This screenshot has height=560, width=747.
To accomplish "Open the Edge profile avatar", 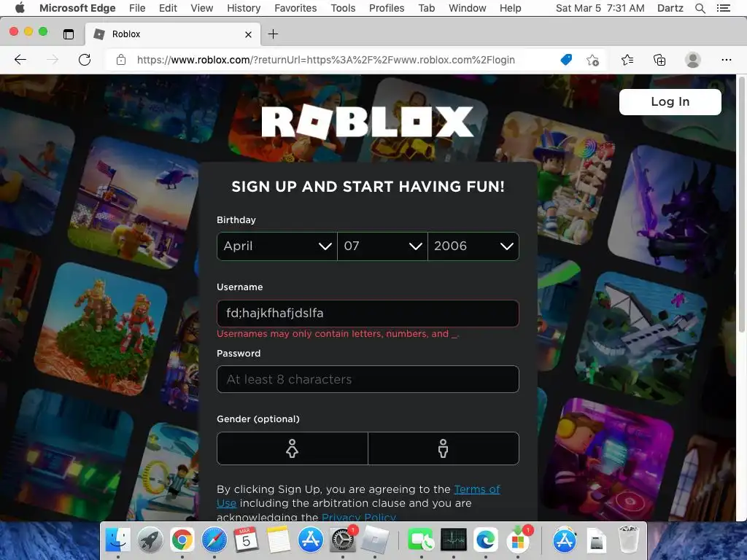I will 692,60.
